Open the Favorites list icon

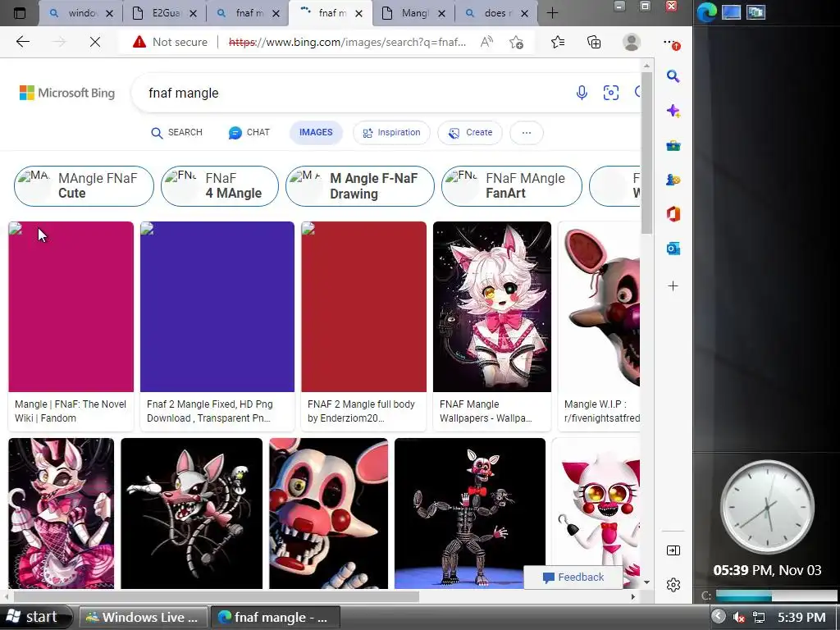558,42
